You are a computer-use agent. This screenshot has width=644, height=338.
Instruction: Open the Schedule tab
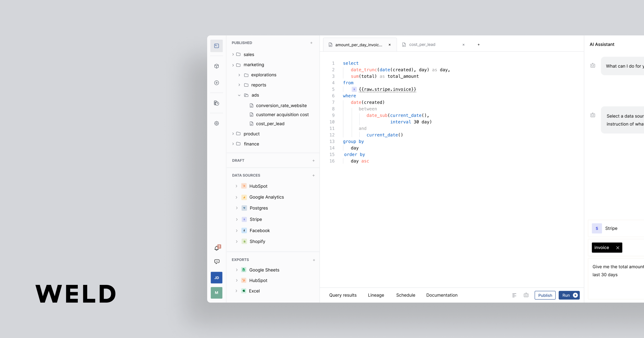405,295
